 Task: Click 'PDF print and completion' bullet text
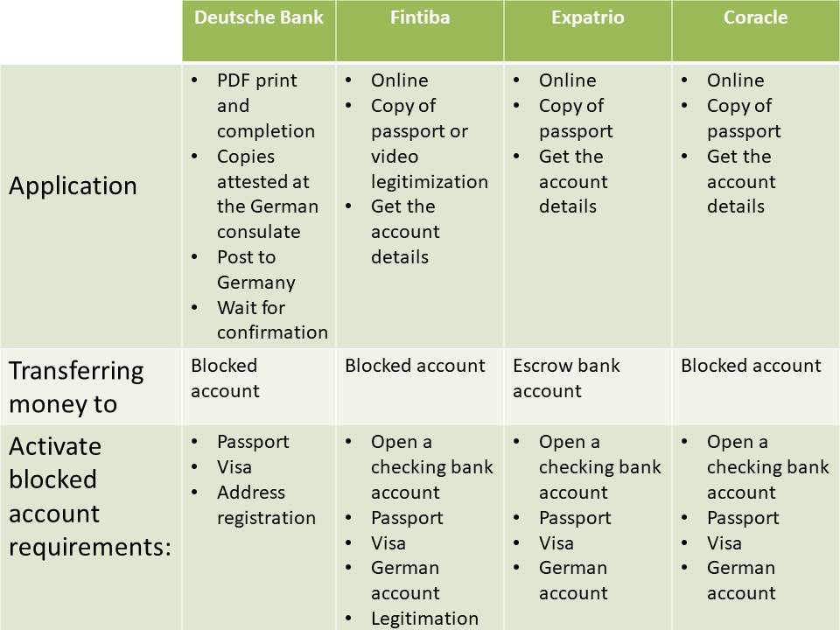point(266,106)
